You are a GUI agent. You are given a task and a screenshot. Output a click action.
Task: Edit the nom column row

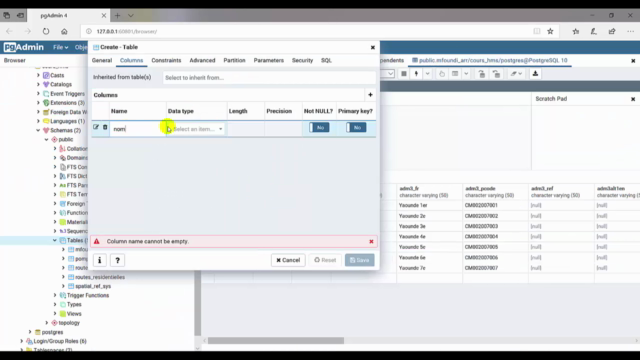click(x=96, y=127)
